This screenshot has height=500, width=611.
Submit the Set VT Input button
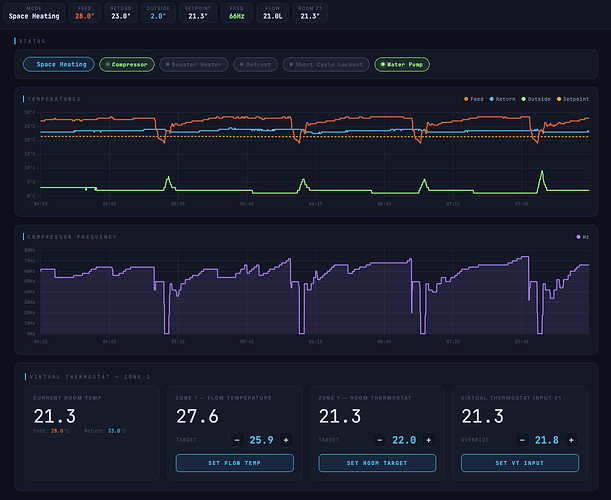tap(520, 463)
